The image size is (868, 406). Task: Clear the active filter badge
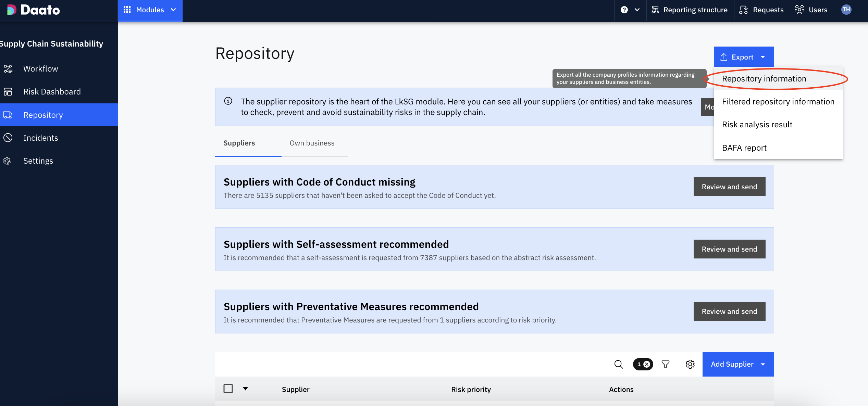(x=647, y=364)
